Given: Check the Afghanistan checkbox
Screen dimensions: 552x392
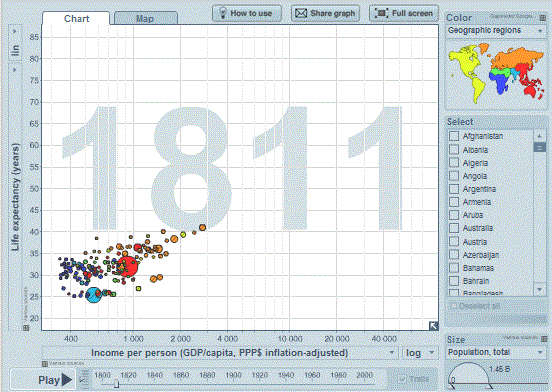Looking at the screenshot, I should [x=454, y=136].
